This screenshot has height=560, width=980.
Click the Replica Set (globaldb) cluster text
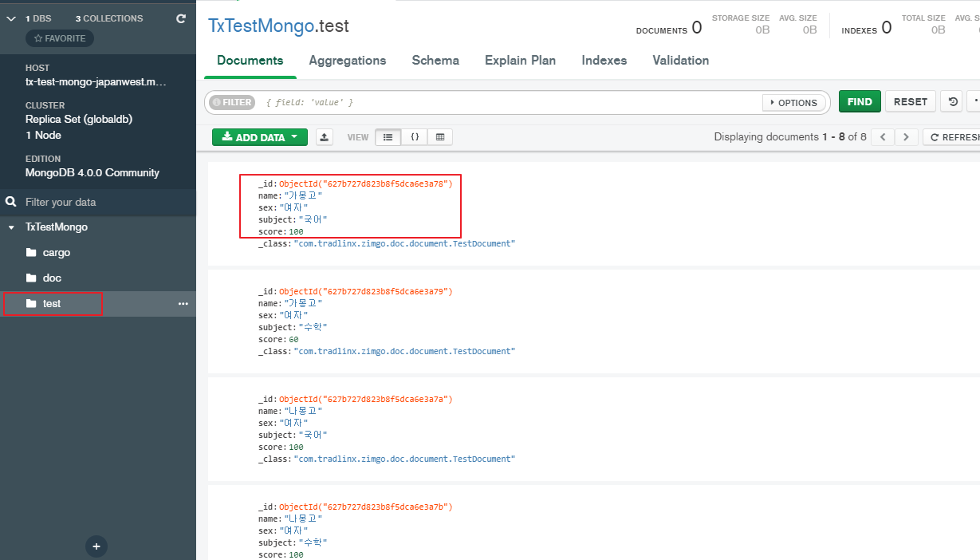(x=79, y=119)
